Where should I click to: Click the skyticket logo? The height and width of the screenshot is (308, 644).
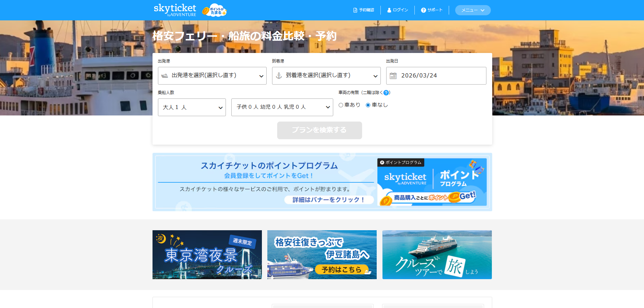(175, 10)
